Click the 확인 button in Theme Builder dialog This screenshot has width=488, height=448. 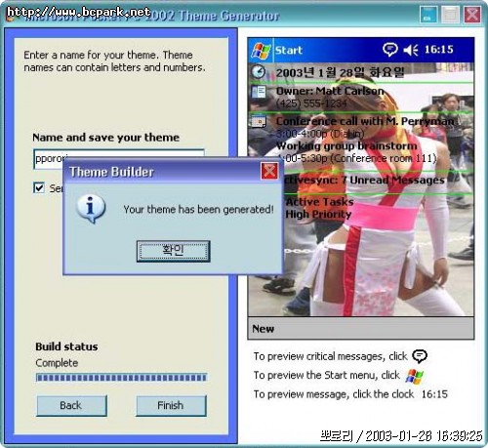pyautogui.click(x=173, y=251)
